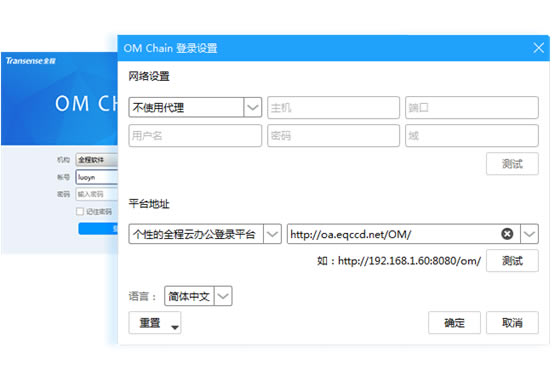Click the proxy 密码 password field
The image size is (560, 380).
click(x=333, y=135)
